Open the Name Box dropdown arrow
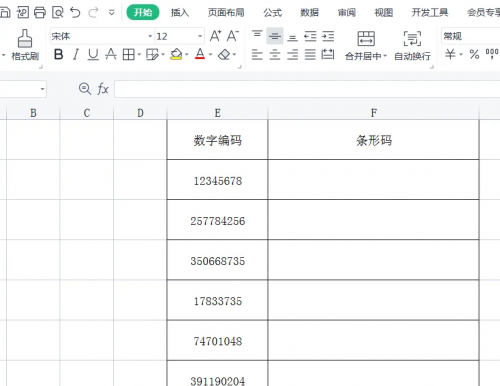The image size is (500, 386). point(42,89)
